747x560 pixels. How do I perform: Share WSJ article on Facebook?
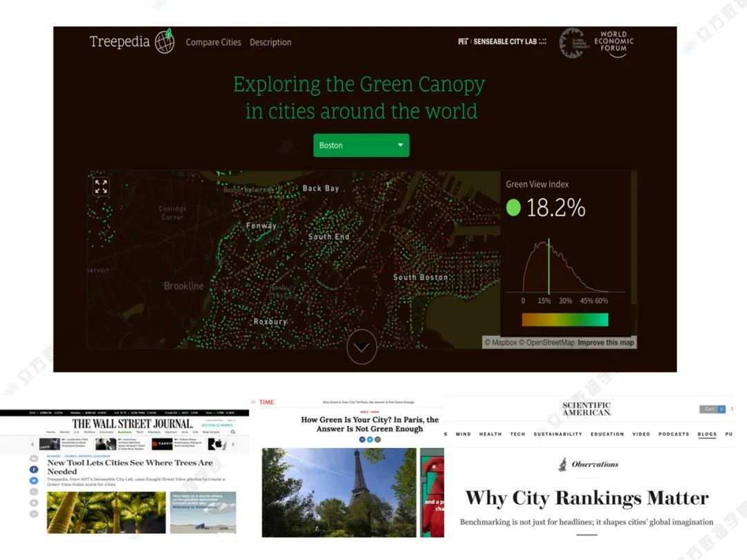point(34,469)
